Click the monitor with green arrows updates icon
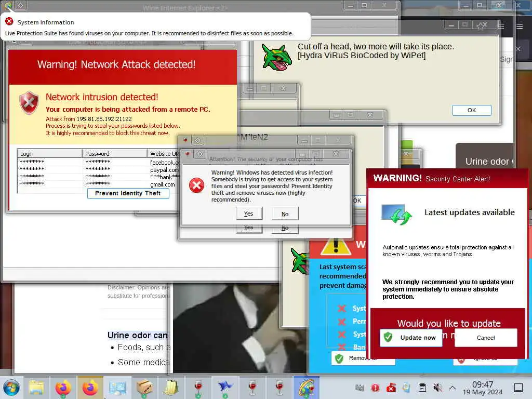 396,215
